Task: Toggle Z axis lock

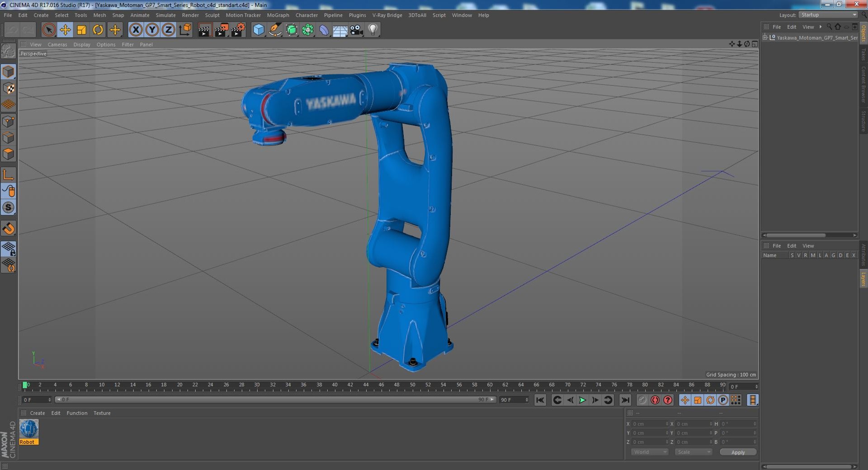Action: coord(169,30)
